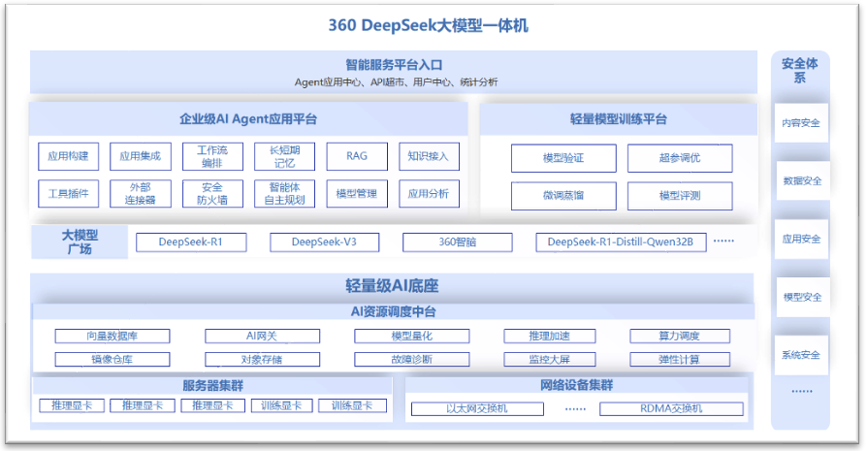Screen dimensions: 868x451
Task: Select the 算力调度 box
Action: point(680,336)
